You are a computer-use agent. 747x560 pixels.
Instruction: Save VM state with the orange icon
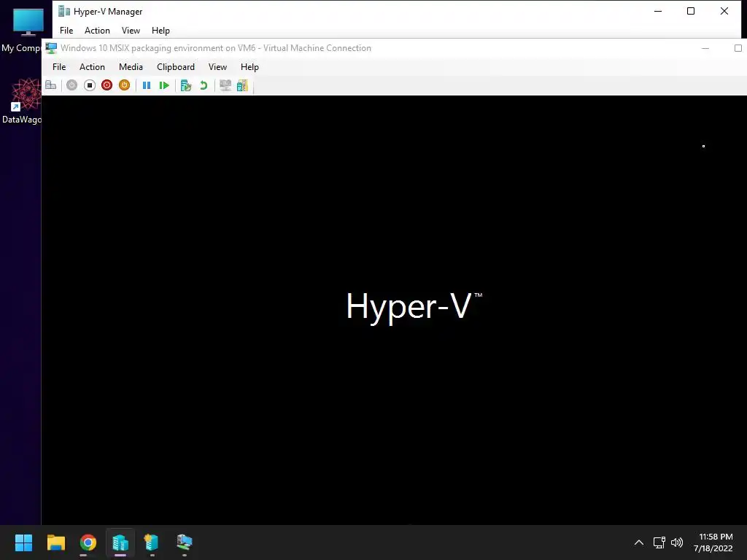coord(124,85)
